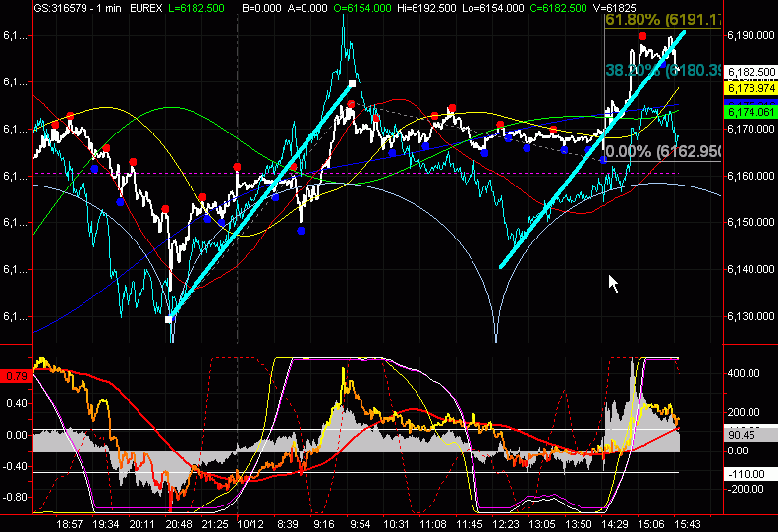This screenshot has width=778, height=532.
Task: Click the 6,170.000 price axis label
Action: coord(750,129)
